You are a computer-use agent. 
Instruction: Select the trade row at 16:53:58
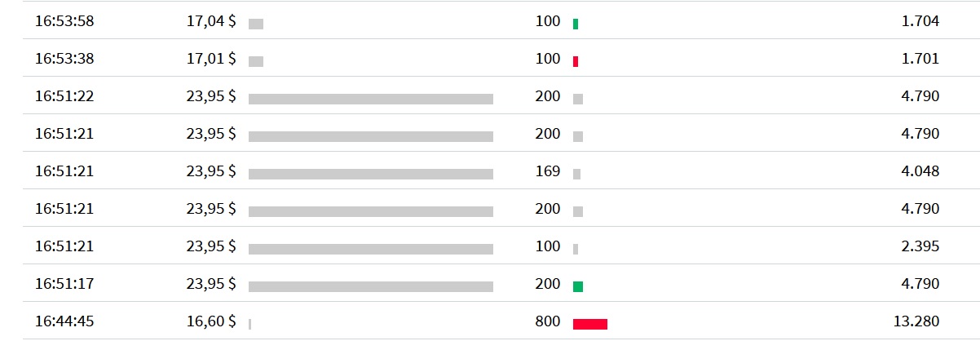490,20
